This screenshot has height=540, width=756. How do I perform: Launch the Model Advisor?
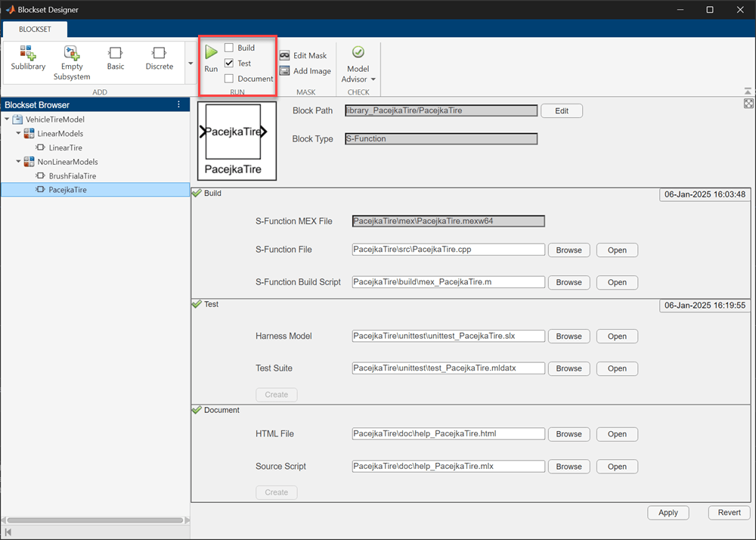pos(358,53)
